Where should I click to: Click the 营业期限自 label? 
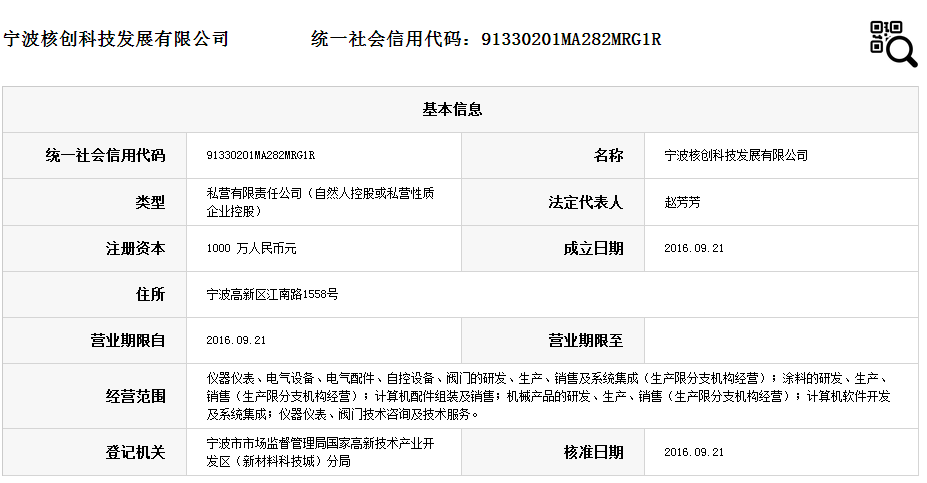128,341
